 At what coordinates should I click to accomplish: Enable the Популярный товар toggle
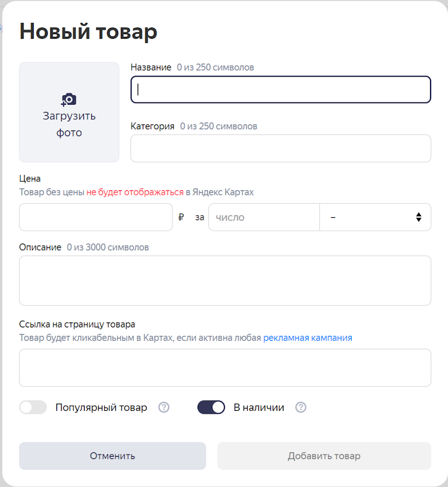33,407
